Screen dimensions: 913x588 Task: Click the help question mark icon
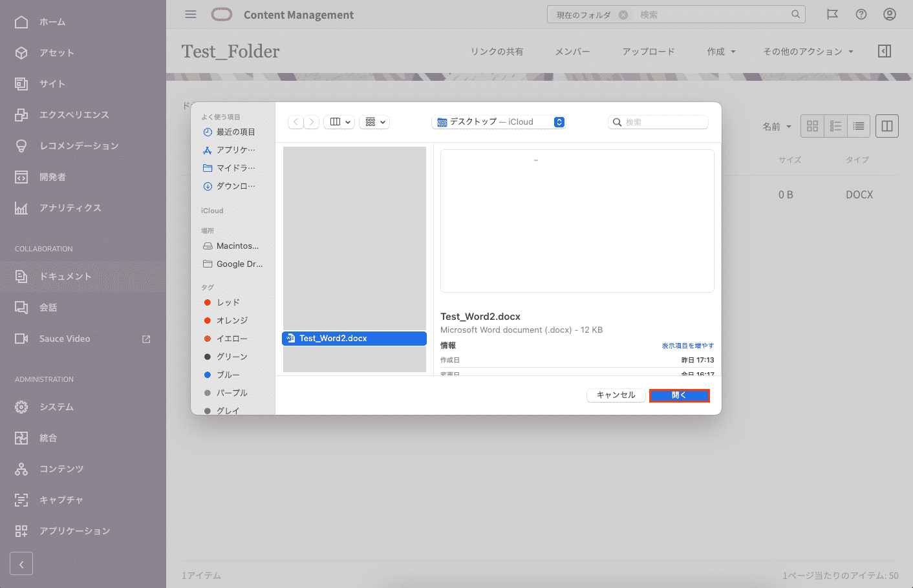tap(861, 14)
